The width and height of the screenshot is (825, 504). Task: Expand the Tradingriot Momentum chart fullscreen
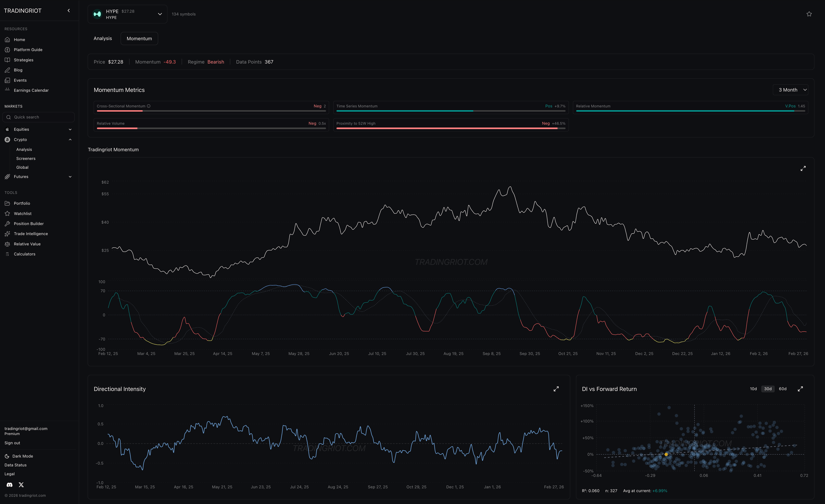coord(803,169)
